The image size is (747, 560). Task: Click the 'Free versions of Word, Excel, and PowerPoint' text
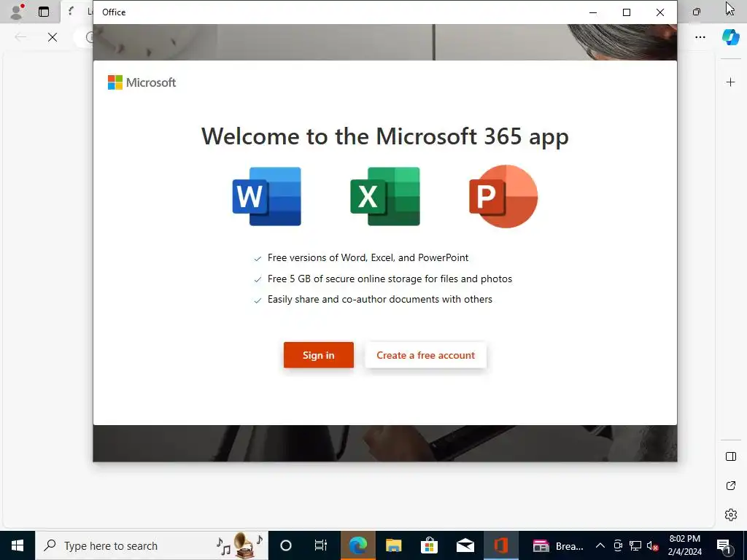pyautogui.click(x=368, y=257)
